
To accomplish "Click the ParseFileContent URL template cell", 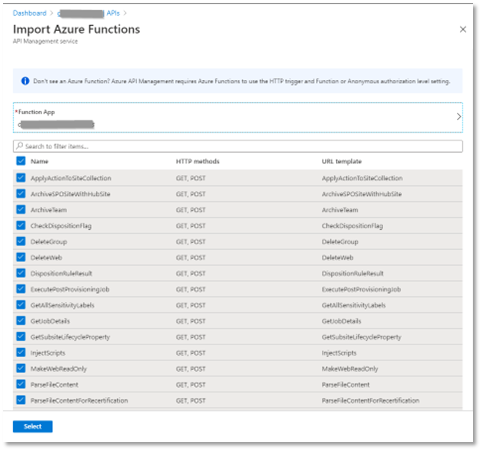I will [x=346, y=385].
